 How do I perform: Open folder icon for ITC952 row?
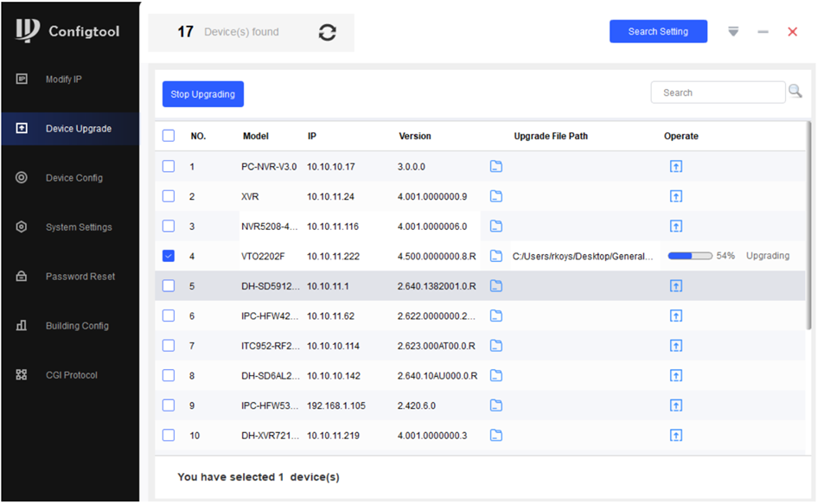496,346
